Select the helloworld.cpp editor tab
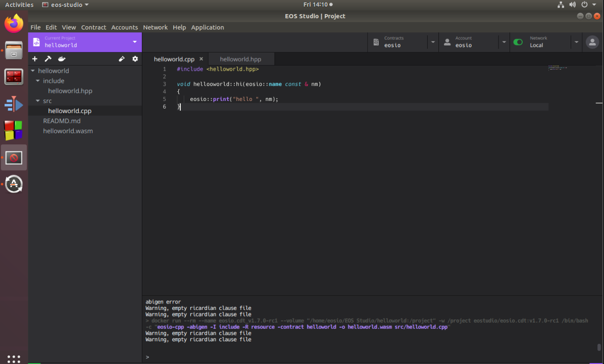 [x=174, y=59]
